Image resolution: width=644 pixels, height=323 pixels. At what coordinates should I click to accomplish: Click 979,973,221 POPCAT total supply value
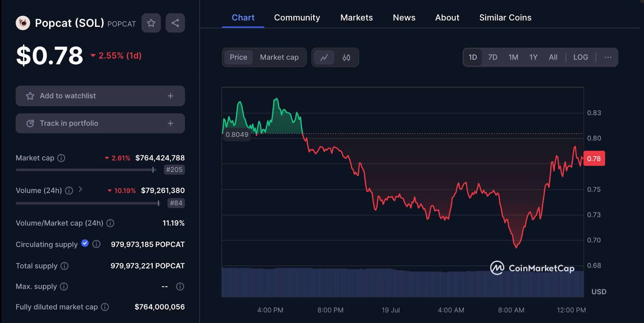pos(148,266)
